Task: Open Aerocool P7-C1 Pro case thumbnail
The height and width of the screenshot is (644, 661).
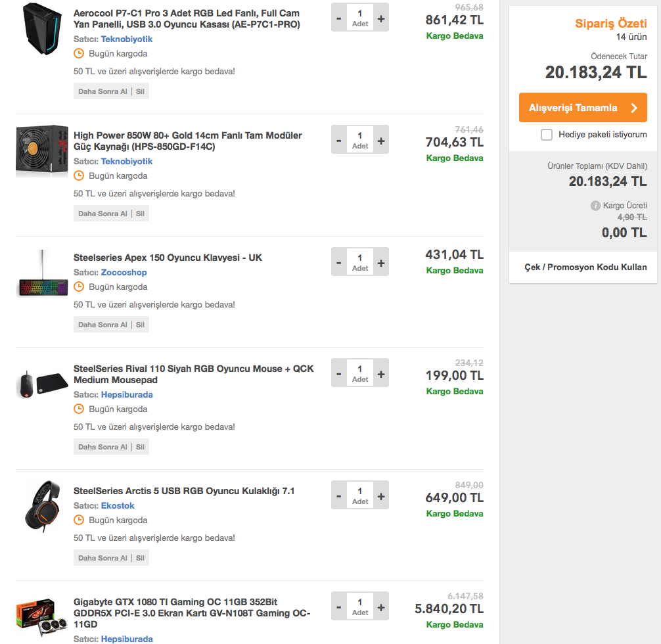Action: pos(41,30)
